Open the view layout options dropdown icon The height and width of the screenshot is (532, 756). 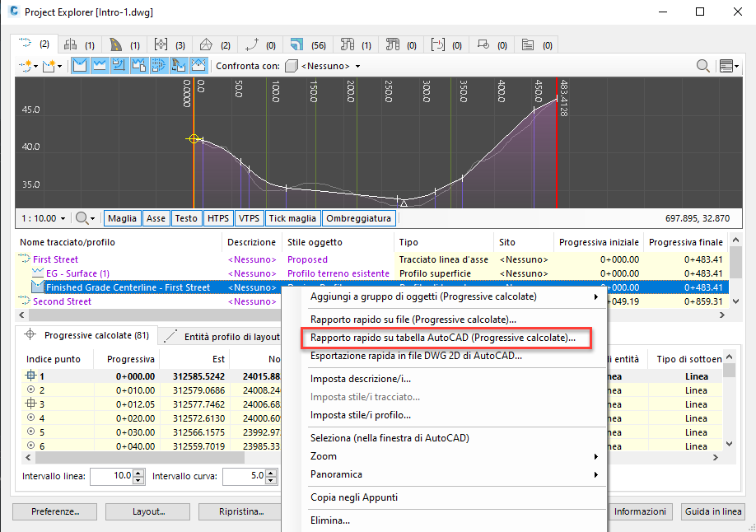(729, 66)
